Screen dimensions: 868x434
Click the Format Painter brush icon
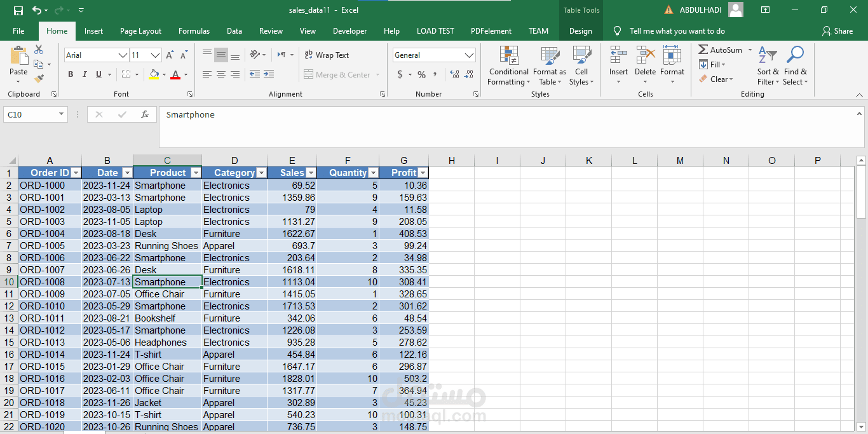coord(39,79)
